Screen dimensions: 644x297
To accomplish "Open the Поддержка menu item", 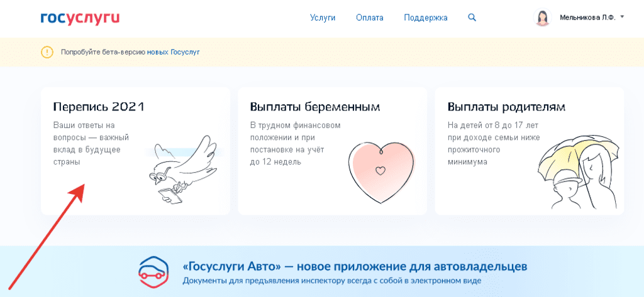I will pos(426,18).
